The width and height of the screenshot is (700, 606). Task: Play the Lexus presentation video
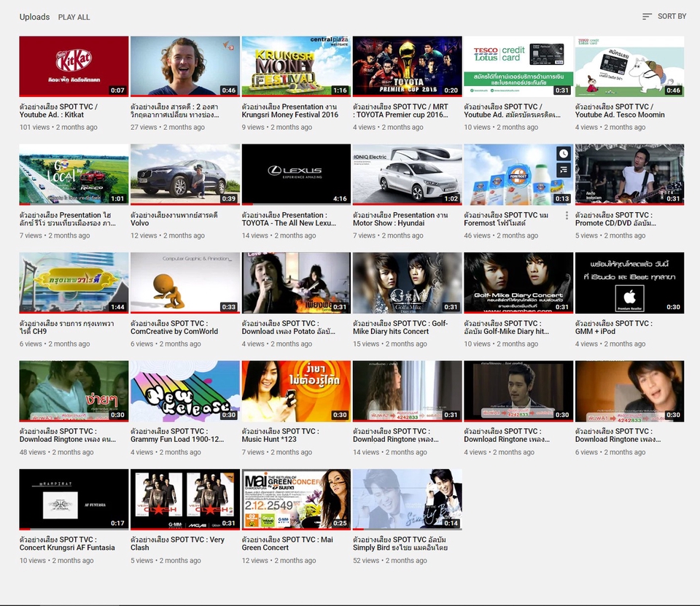(x=295, y=174)
